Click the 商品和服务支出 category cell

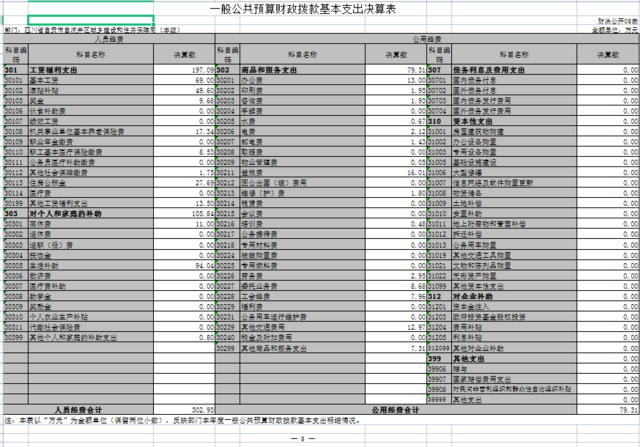(262, 71)
